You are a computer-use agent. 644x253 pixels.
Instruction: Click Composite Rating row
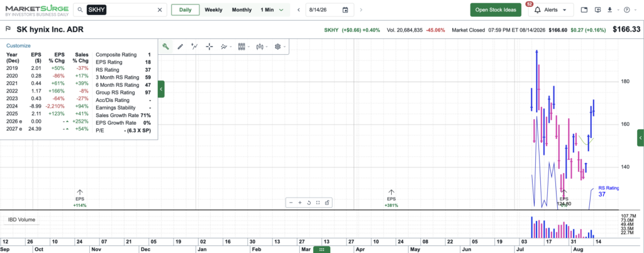123,55
